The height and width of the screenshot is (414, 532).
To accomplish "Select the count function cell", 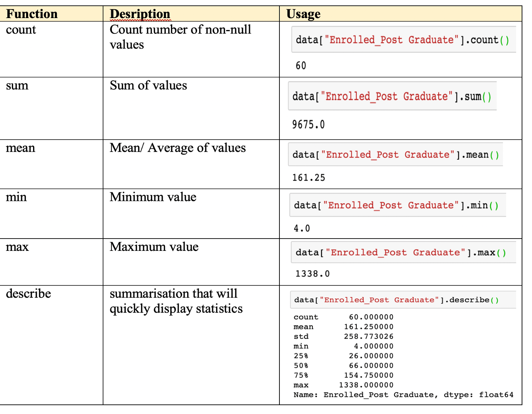I will [20, 30].
